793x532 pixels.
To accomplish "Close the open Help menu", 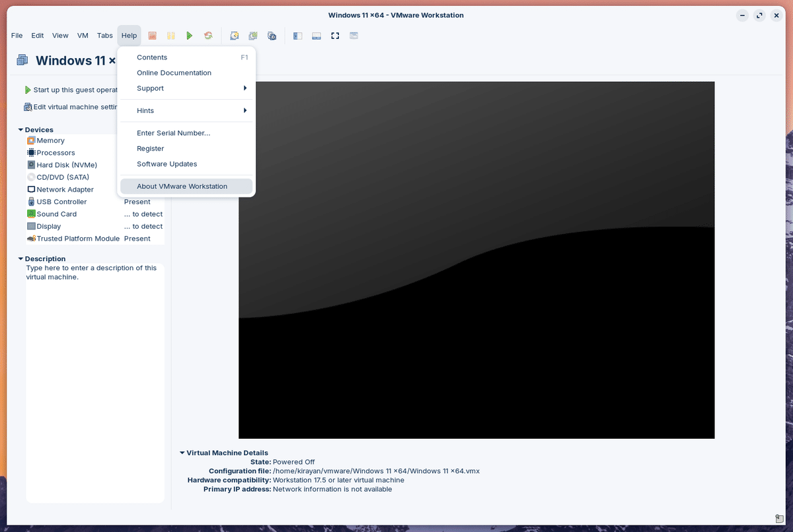I will 129,36.
